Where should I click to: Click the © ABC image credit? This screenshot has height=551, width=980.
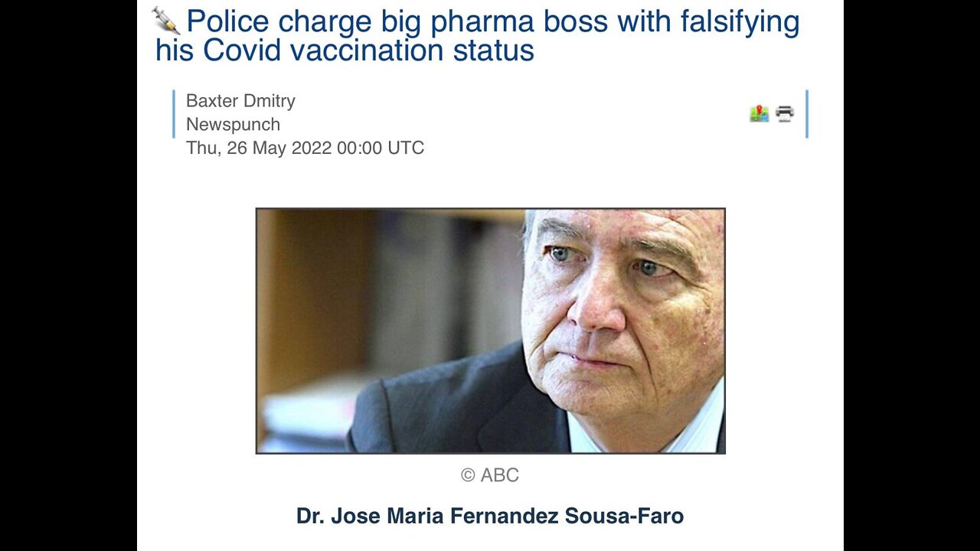tap(490, 475)
